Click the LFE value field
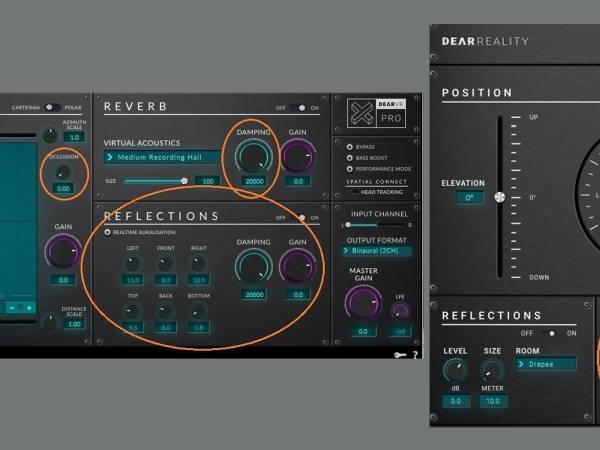The width and height of the screenshot is (600, 450). (x=400, y=331)
